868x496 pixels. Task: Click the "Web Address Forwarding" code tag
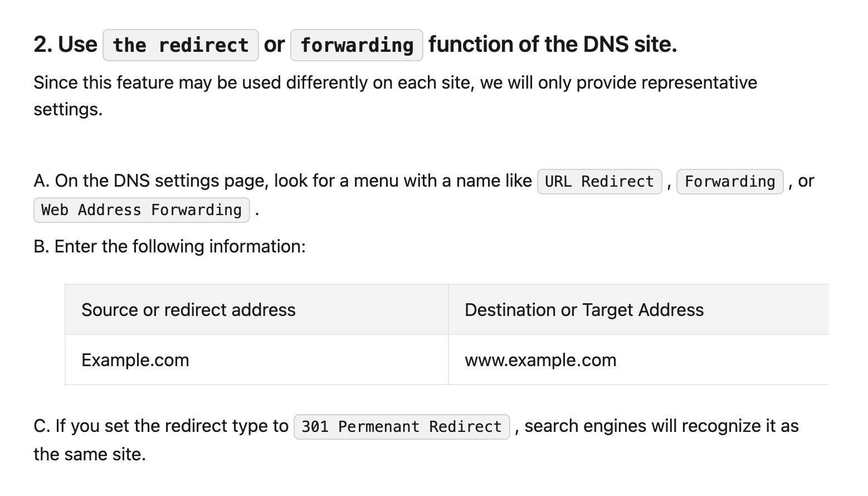click(142, 210)
